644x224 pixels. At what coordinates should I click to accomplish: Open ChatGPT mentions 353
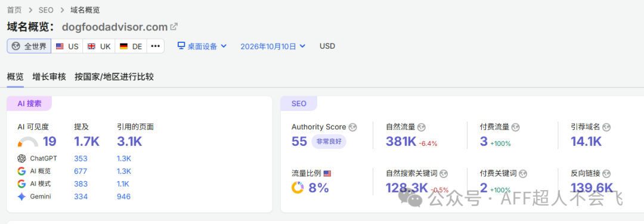(x=81, y=158)
